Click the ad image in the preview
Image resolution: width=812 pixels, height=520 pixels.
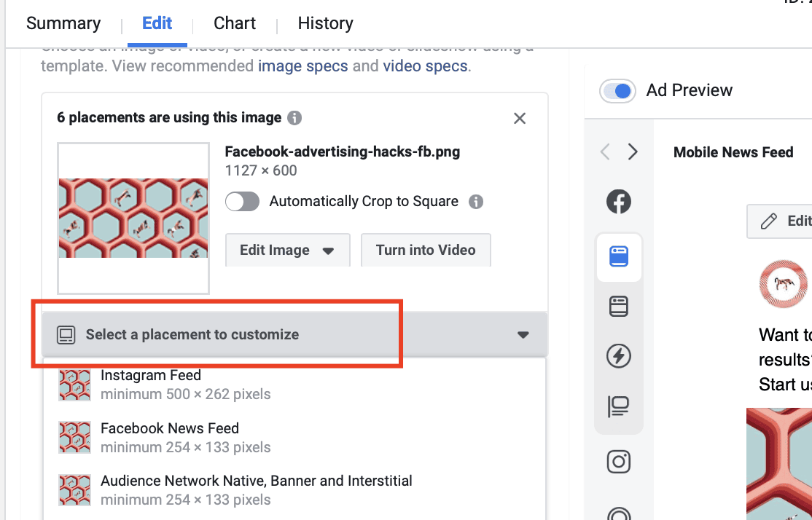click(779, 464)
